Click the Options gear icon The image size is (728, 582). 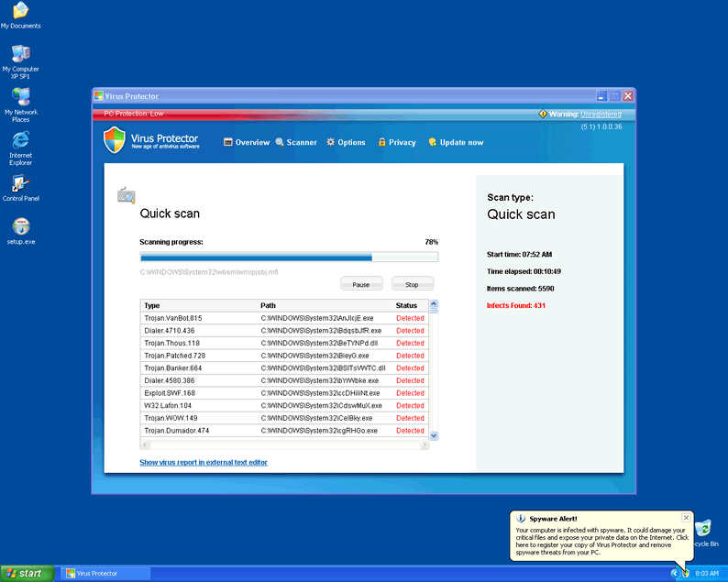(x=331, y=142)
